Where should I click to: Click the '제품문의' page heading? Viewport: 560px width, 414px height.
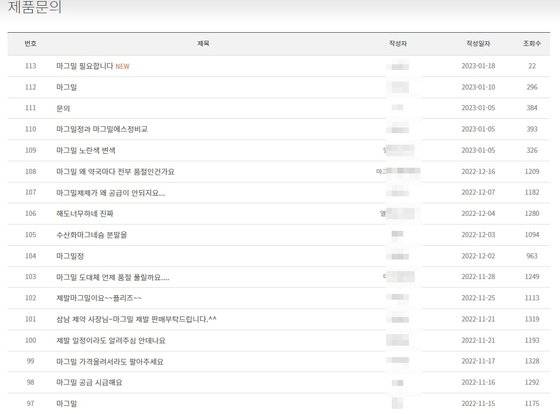point(35,7)
